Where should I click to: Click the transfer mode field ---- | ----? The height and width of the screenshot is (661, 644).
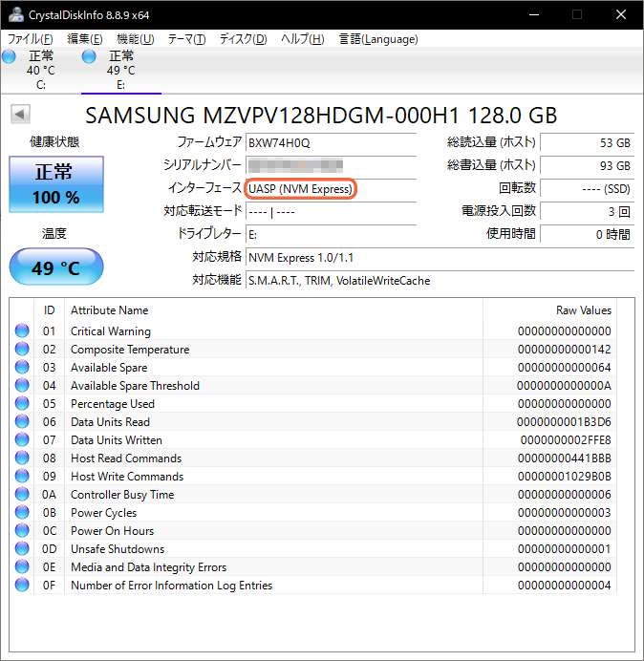point(331,211)
